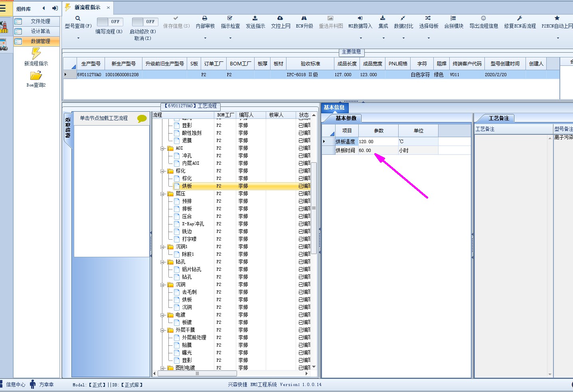Open the 设备结构 vertical tab
Screen dimensions: 573x392
coord(68,128)
